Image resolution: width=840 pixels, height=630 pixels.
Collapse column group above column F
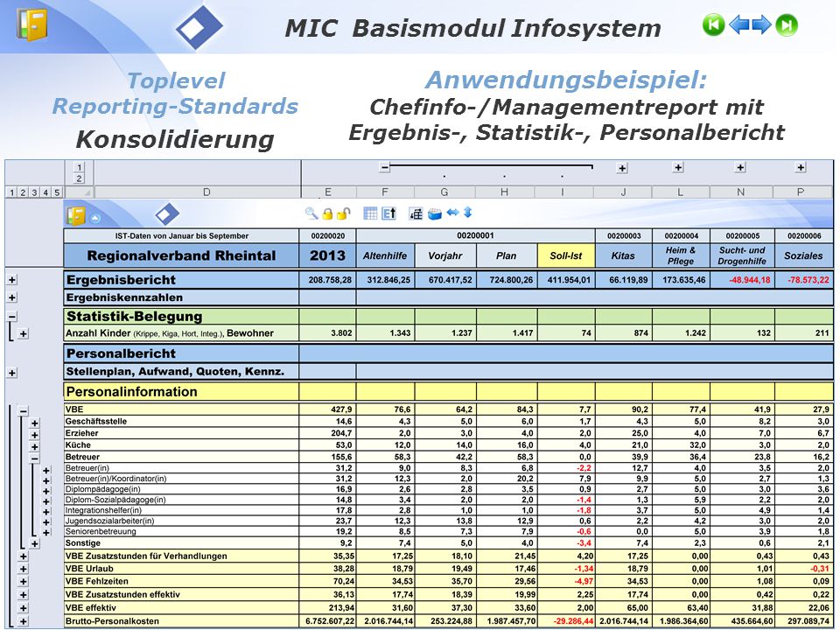pyautogui.click(x=385, y=168)
